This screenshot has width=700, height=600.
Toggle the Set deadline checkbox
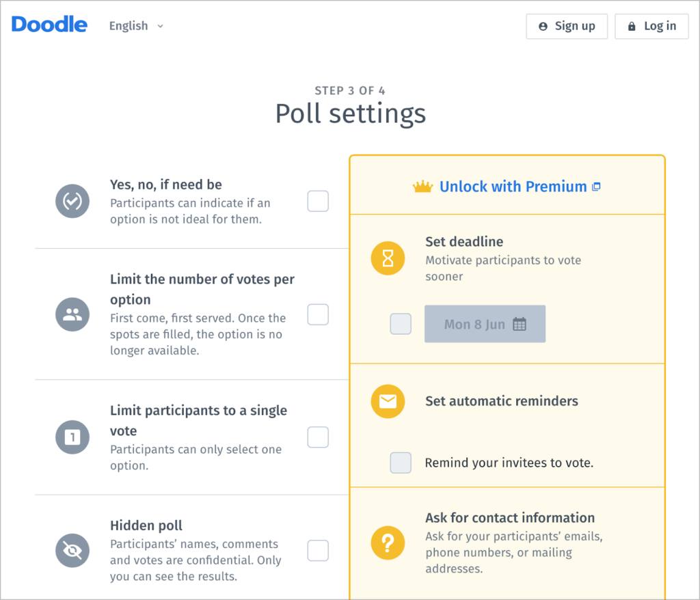401,324
